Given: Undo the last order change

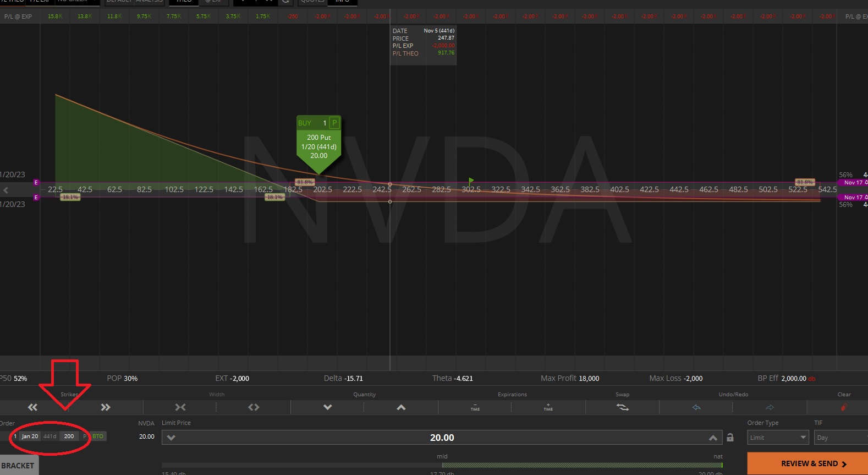Looking at the screenshot, I should point(696,407).
